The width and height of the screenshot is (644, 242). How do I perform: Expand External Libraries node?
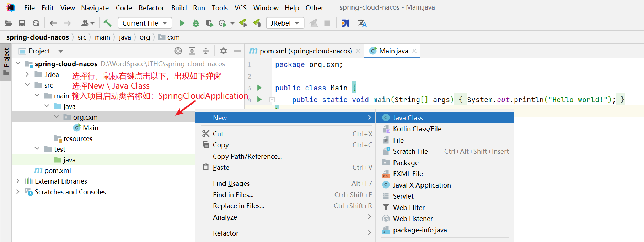pos(18,181)
